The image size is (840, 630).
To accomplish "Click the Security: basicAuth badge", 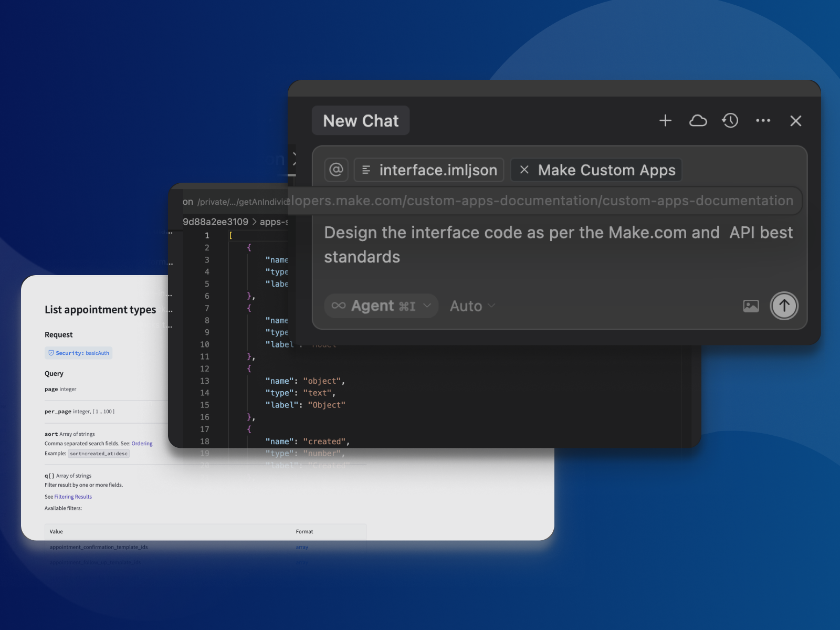I will pos(79,353).
